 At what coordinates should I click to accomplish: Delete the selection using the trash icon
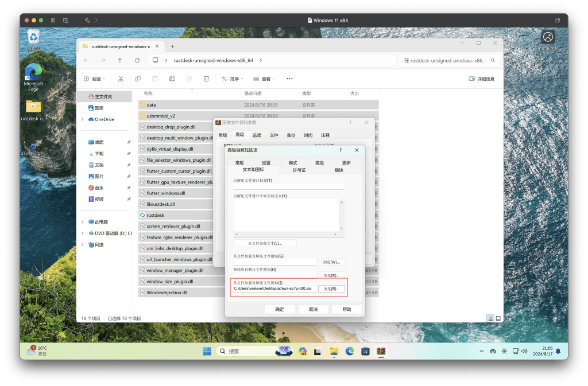coord(206,79)
